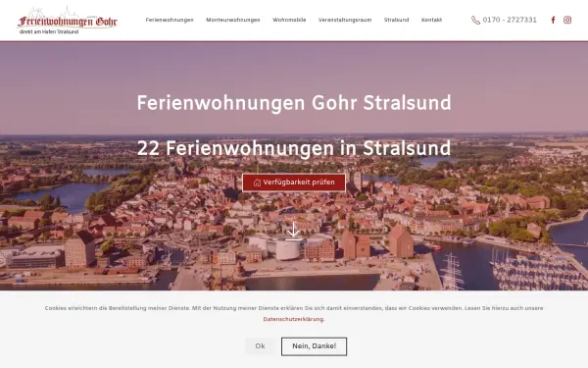Decline cookies with Nein, Danke!

(315, 346)
